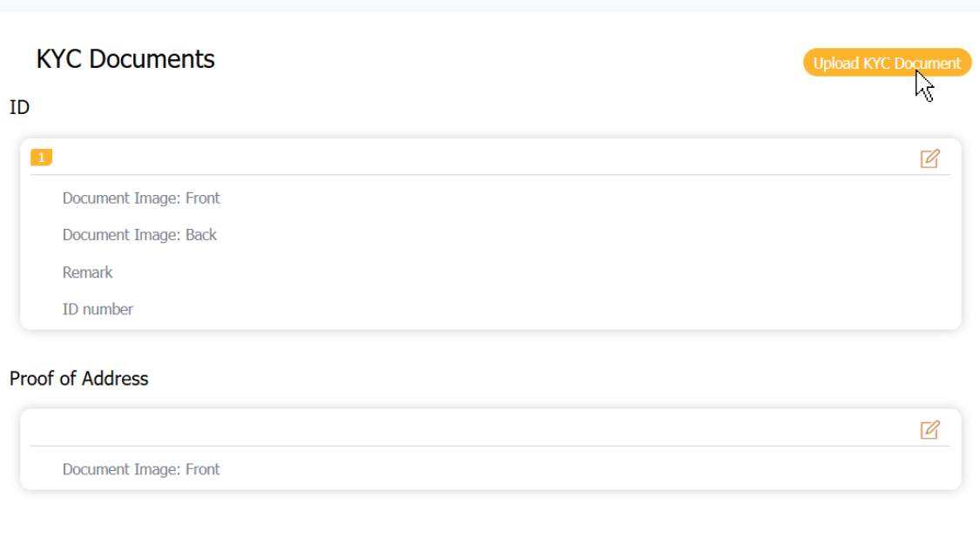Select the ID number field label

point(98,309)
